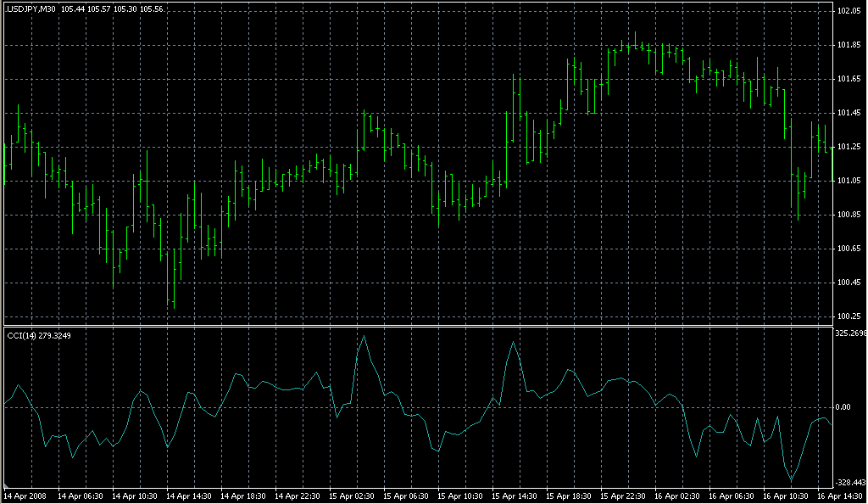Click the 325.2698 CCI scale maximum
The width and height of the screenshot is (868, 504).
point(850,333)
